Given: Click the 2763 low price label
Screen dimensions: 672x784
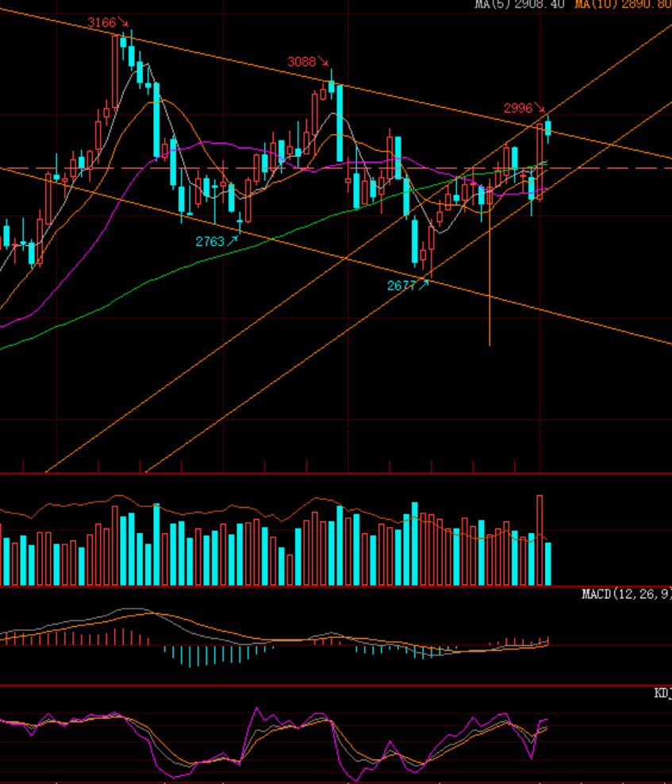Looking at the screenshot, I should coord(210,242).
